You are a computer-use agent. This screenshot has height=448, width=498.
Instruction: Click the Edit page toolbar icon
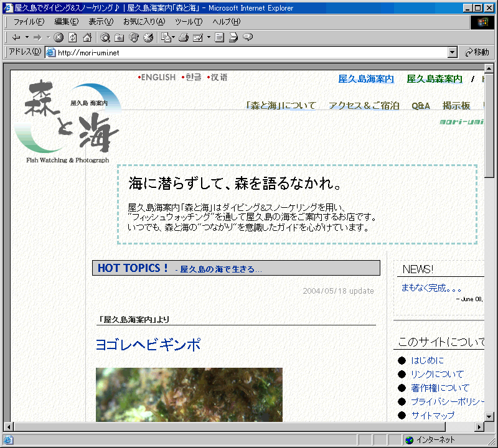tap(198, 37)
